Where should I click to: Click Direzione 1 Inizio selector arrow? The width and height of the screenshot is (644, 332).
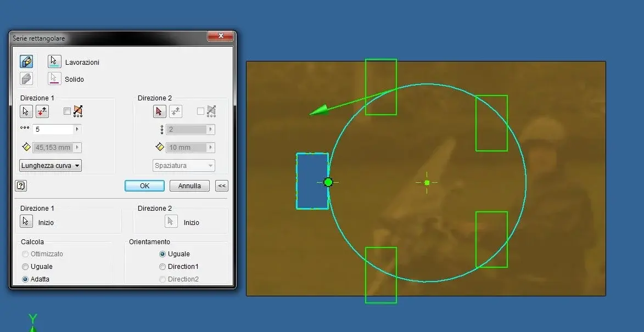click(26, 221)
